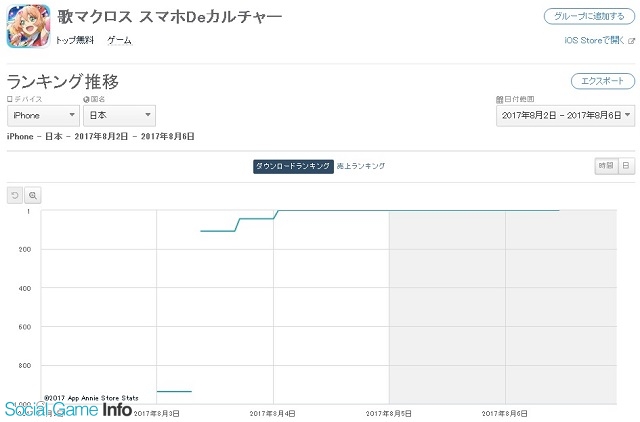This screenshot has width=640, height=422.
Task: Switch to the 売上ランキング tab
Action: pyautogui.click(x=361, y=166)
